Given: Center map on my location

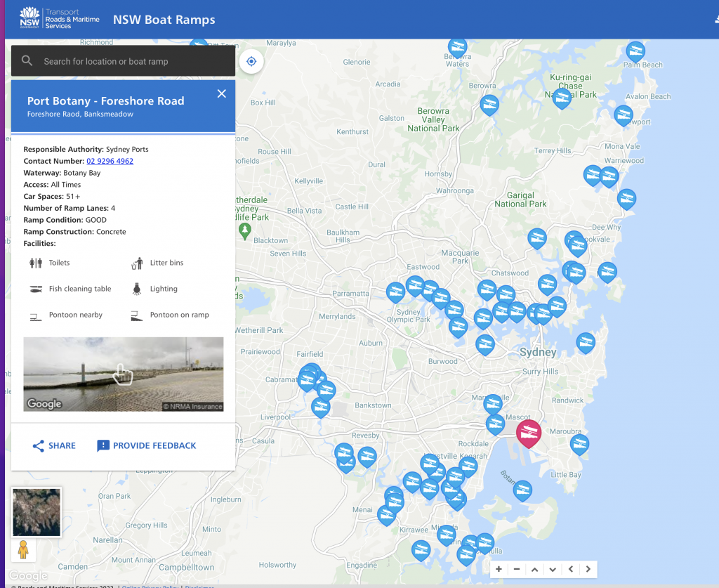Looking at the screenshot, I should [251, 61].
